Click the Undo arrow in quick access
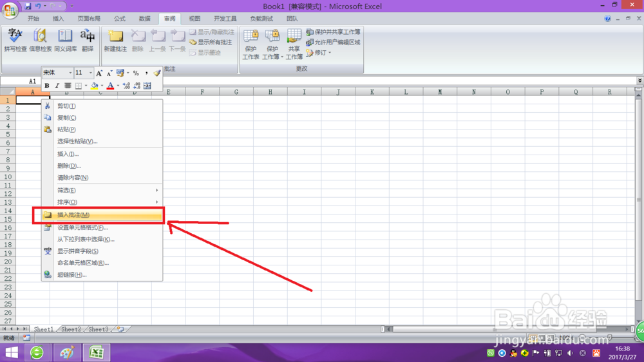Viewport: 644px width, 362px height. (38, 6)
